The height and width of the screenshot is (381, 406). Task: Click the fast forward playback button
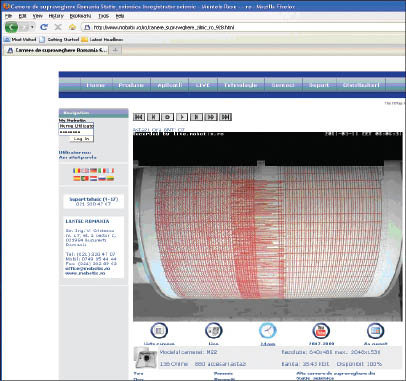211,117
